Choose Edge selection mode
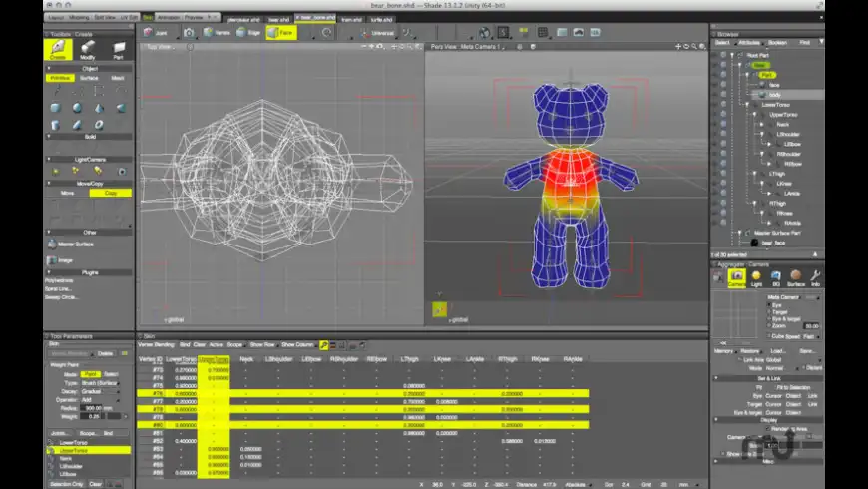 coord(249,32)
